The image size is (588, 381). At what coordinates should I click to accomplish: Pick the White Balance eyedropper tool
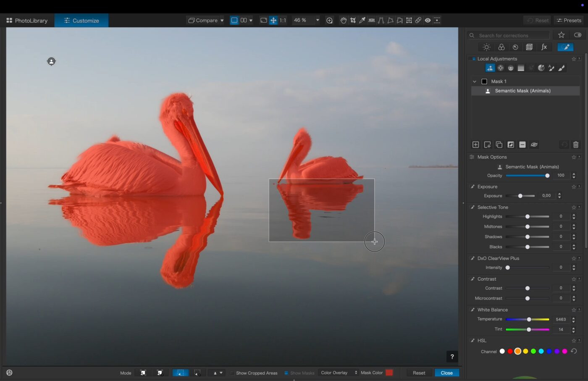tap(362, 20)
